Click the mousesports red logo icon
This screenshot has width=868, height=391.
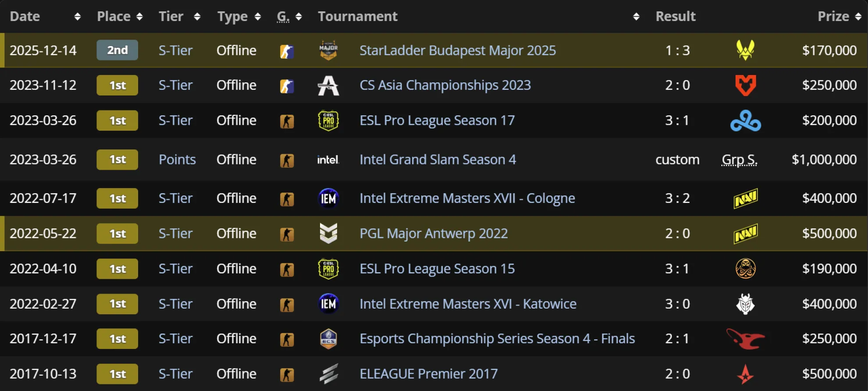pos(745,338)
